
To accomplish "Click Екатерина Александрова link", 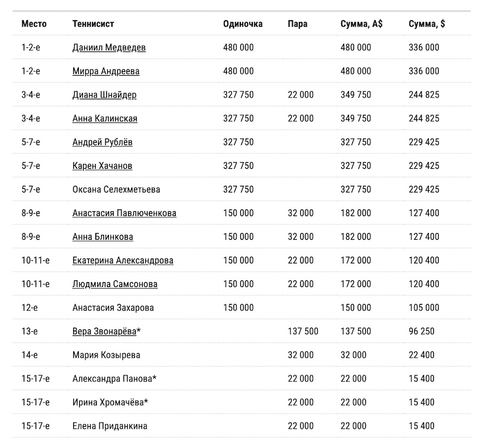I will (122, 260).
